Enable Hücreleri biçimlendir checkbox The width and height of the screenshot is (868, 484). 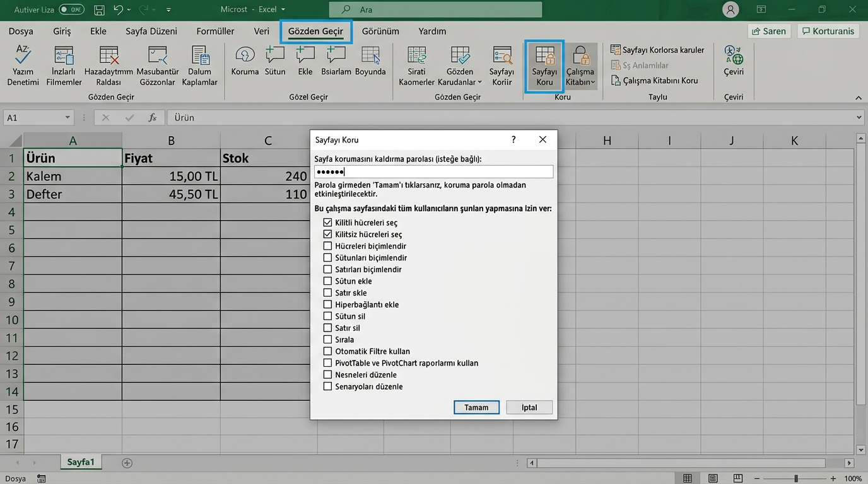tap(327, 246)
